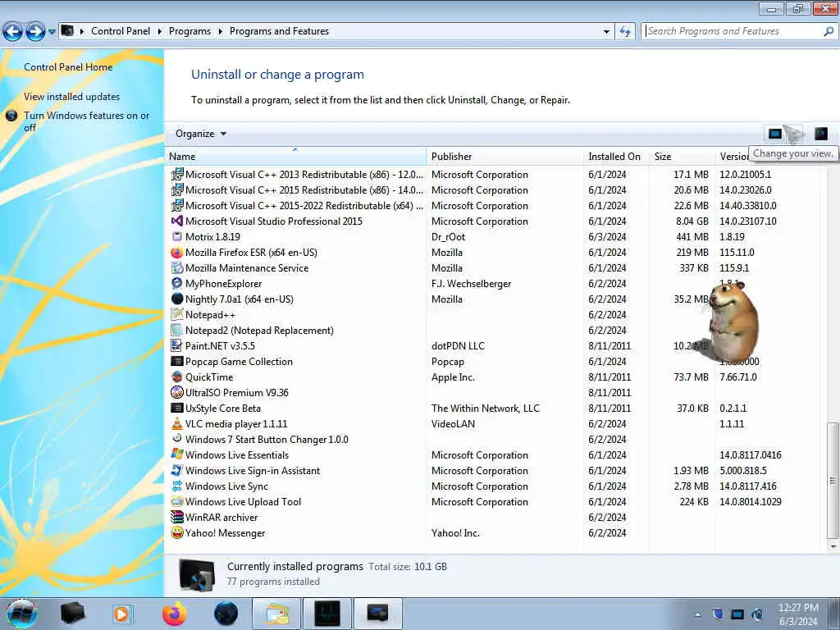This screenshot has height=630, width=840.
Task: Select Microsoft Visual C++ 2015-2022 Redistributable (x64) row
Action: [495, 206]
